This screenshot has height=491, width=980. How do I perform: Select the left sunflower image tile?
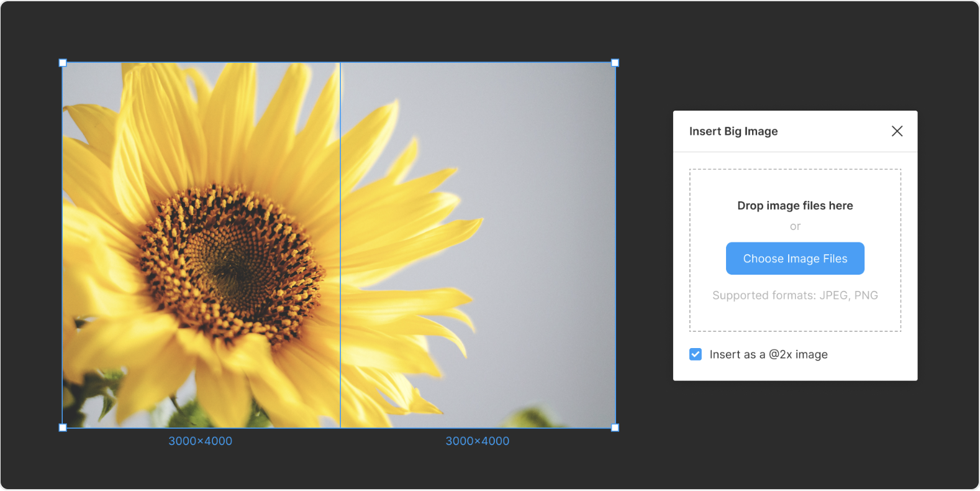tap(201, 245)
